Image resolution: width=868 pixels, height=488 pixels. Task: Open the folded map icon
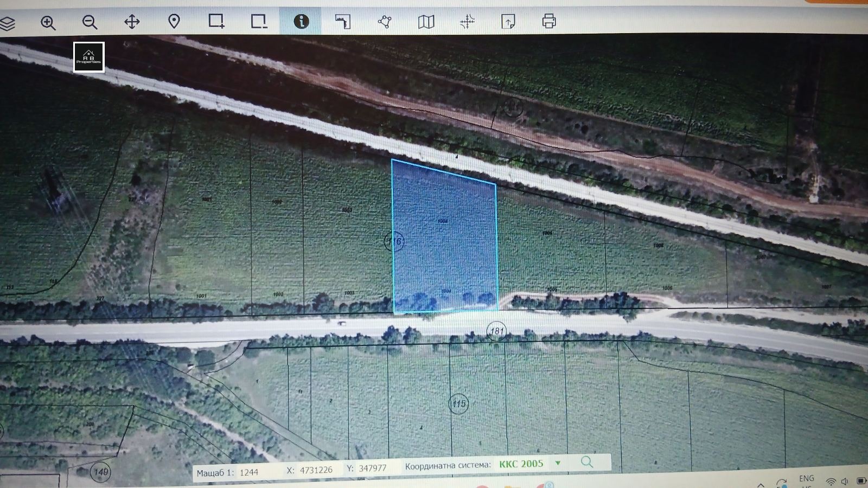(x=426, y=21)
